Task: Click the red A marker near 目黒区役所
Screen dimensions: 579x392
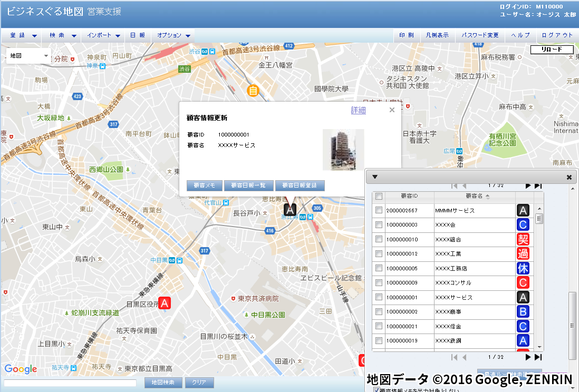Action: coord(165,303)
